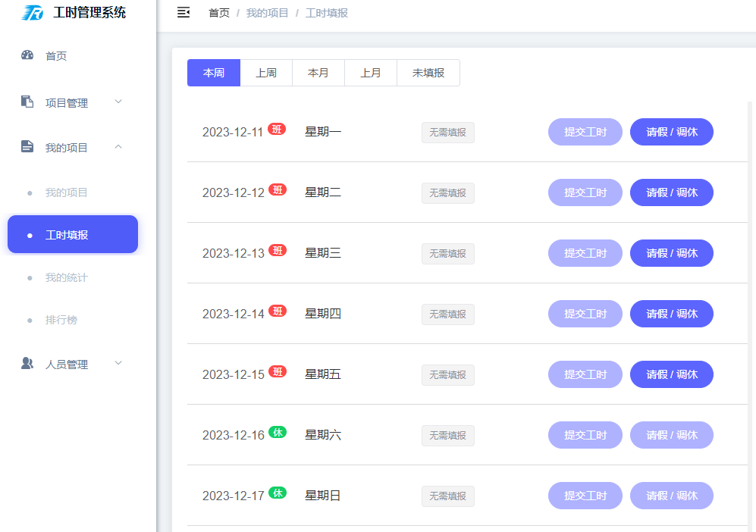The image size is (756, 532).
Task: Click the 首页 dashboard icon in sidebar
Action: pos(27,55)
